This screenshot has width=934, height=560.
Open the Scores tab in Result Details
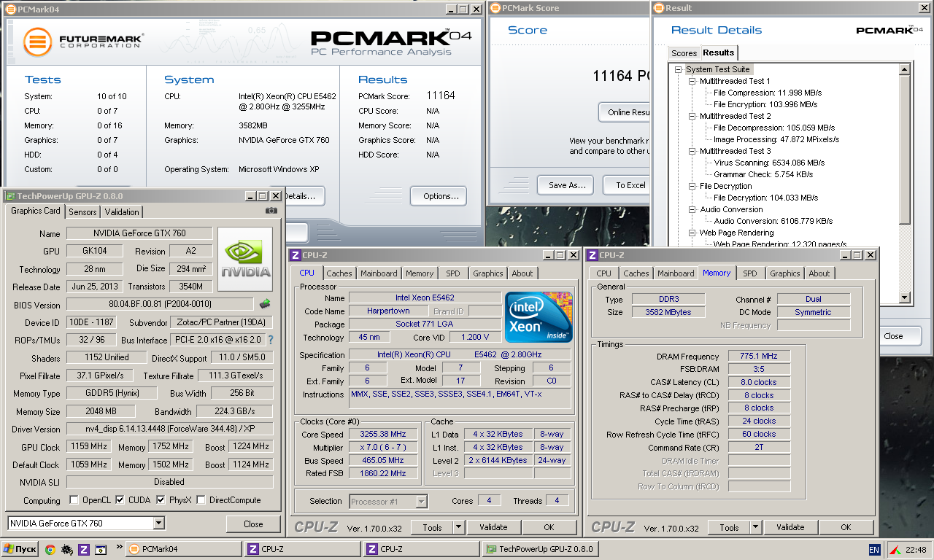pyautogui.click(x=684, y=53)
